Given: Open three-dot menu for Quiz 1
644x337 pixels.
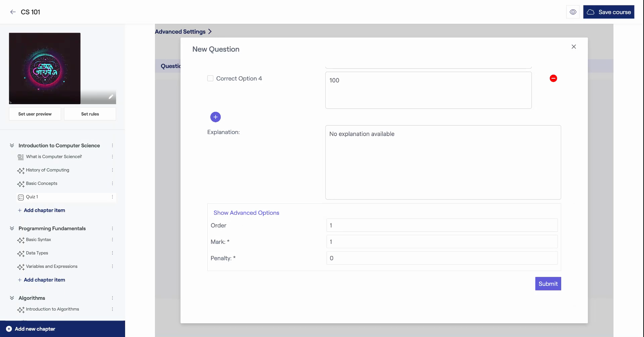Looking at the screenshot, I should (112, 197).
